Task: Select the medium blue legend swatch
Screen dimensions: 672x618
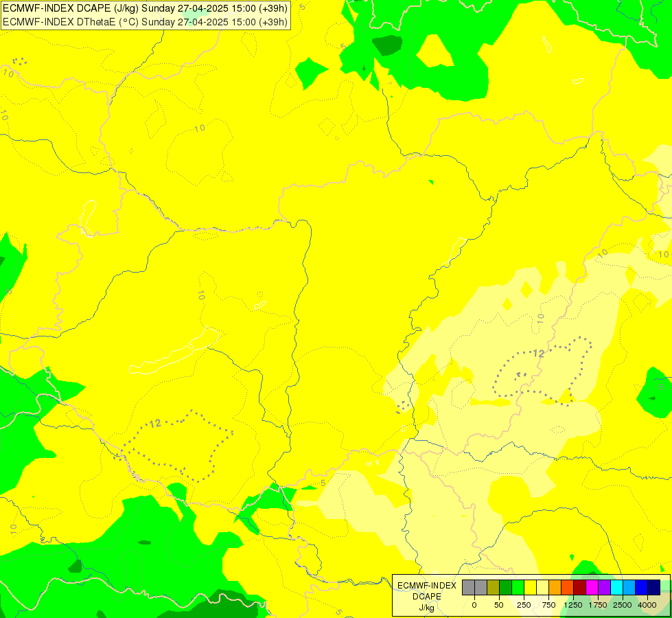Action: coord(642,587)
